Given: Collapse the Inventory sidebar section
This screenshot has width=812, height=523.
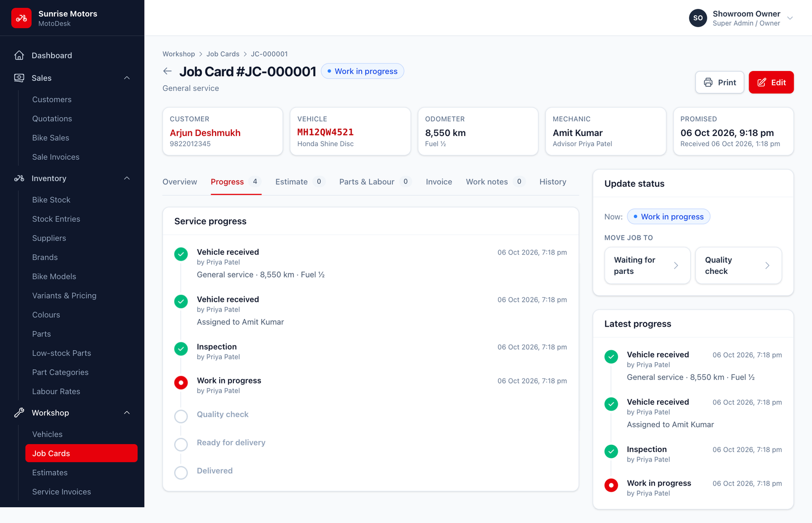Looking at the screenshot, I should tap(127, 178).
